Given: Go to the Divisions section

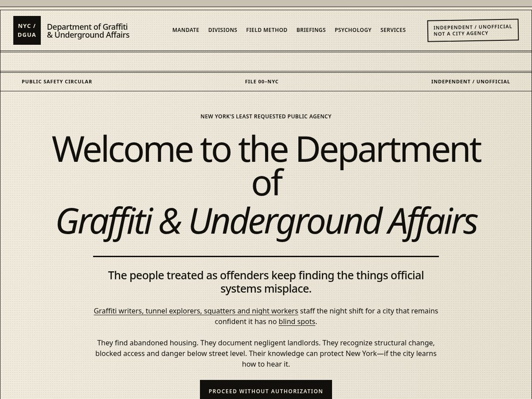Looking at the screenshot, I should tap(223, 30).
